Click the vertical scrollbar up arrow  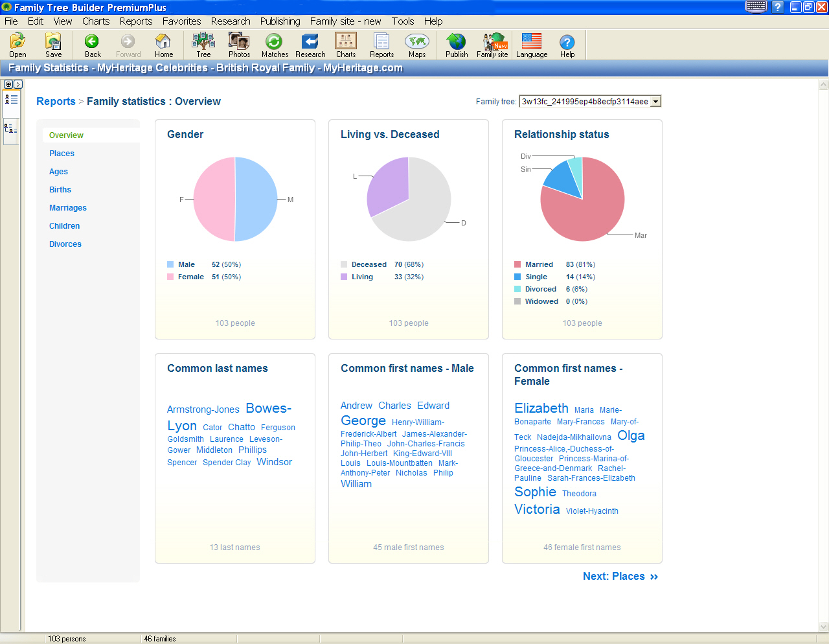pyautogui.click(x=824, y=85)
